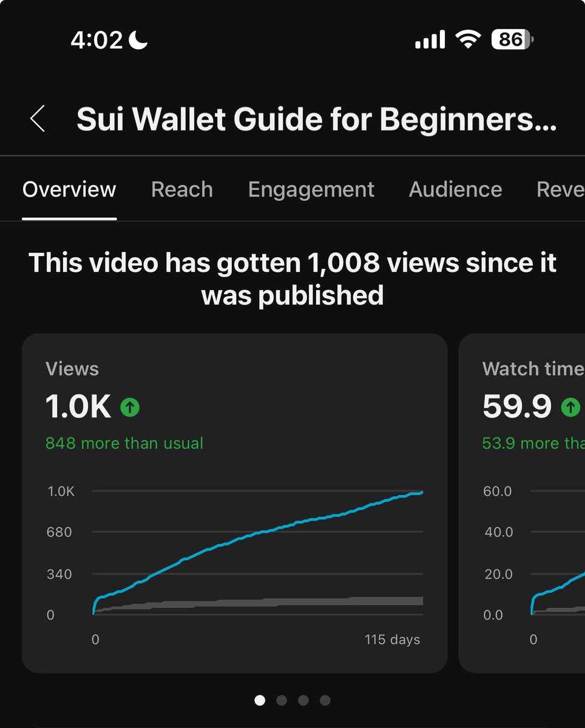
Task: Tap the 59.9 watch time value
Action: 517,407
